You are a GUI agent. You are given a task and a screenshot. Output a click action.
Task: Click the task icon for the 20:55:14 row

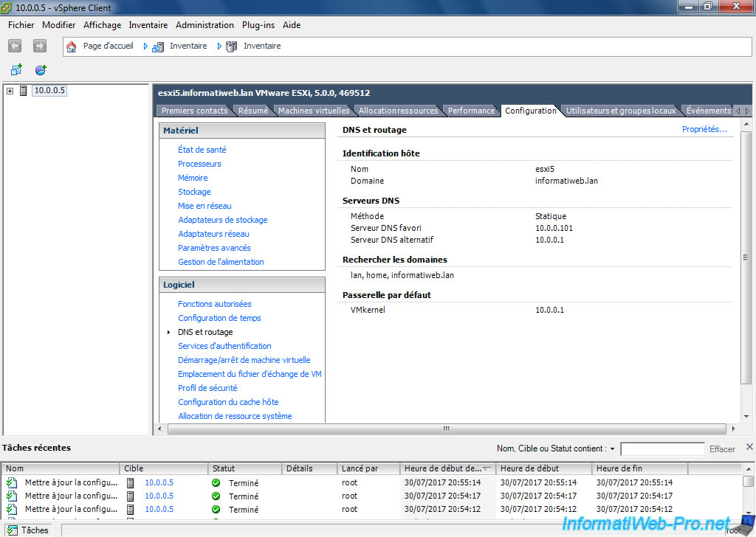click(x=12, y=482)
